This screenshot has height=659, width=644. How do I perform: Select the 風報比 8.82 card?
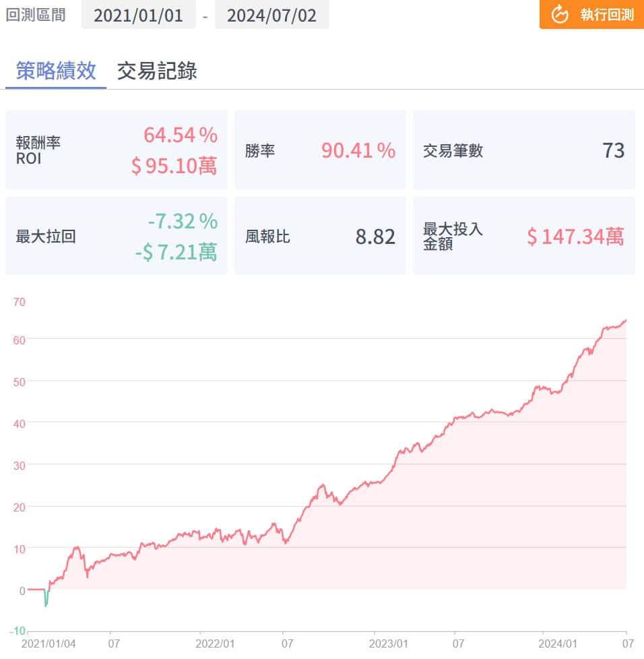click(320, 237)
